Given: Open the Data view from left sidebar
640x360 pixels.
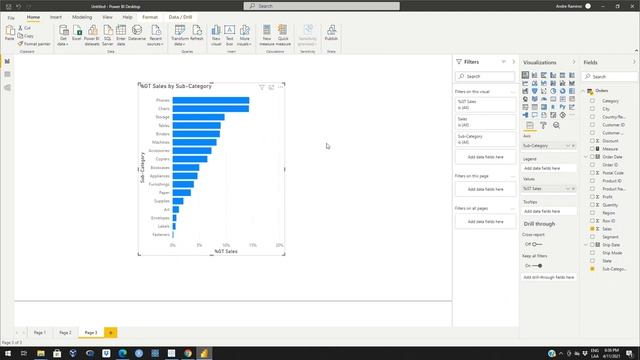Looking at the screenshot, I should pyautogui.click(x=7, y=74).
